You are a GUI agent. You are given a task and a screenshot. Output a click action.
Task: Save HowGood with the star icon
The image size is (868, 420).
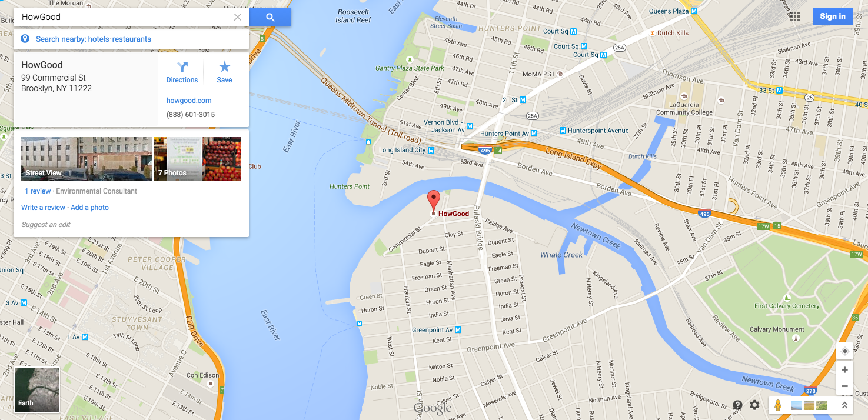pyautogui.click(x=224, y=72)
